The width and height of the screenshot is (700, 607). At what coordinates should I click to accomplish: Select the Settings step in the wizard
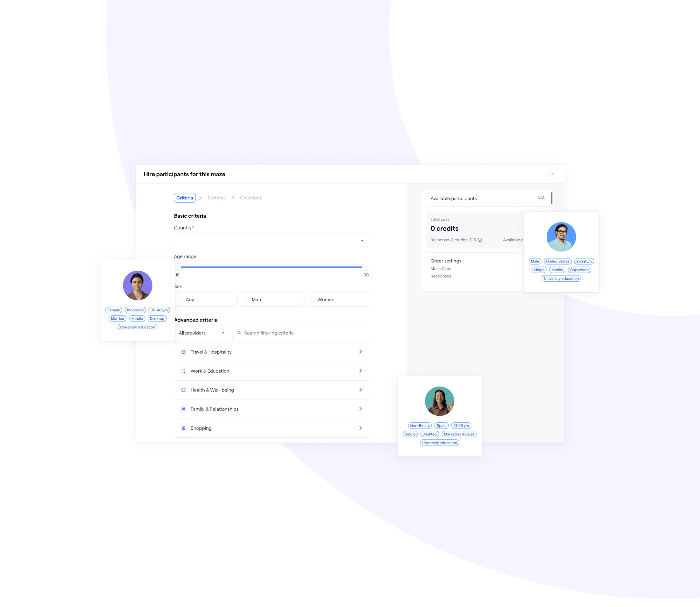[x=216, y=198]
